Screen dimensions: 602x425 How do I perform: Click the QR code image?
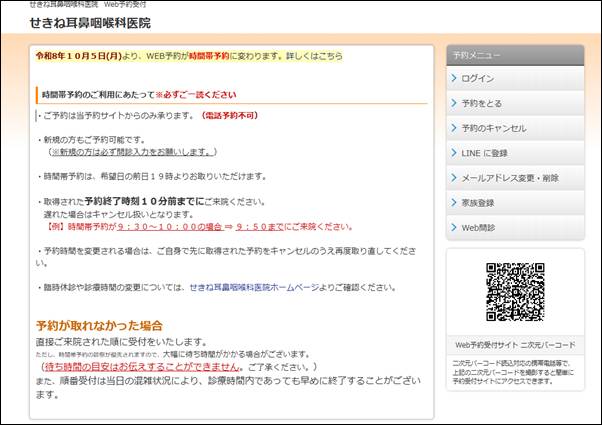tap(515, 292)
